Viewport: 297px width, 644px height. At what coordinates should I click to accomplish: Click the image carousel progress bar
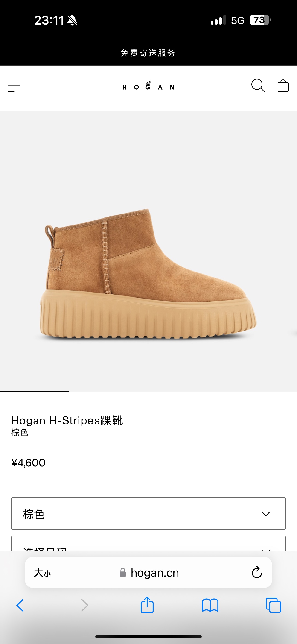(x=148, y=392)
